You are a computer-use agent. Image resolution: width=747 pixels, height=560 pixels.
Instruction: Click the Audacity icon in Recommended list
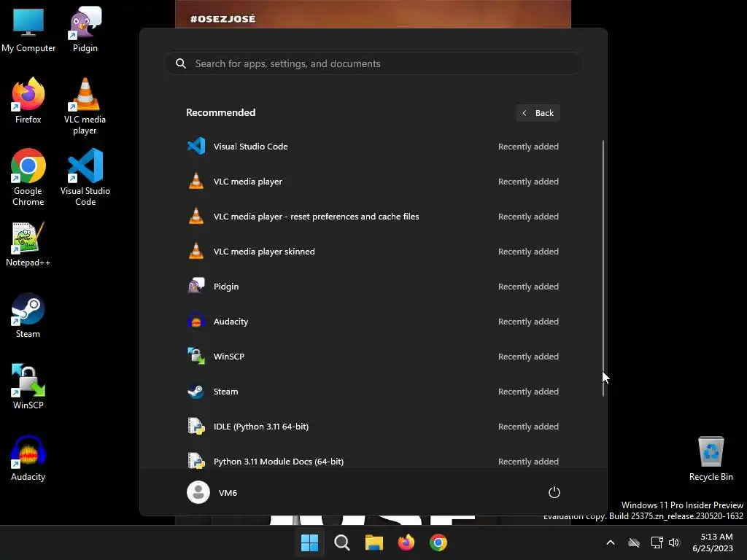pos(196,322)
